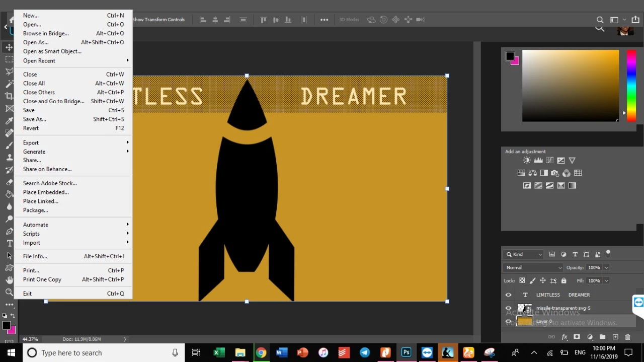The height and width of the screenshot is (362, 644).
Task: Create a new layer with plus icon
Action: coord(615,337)
